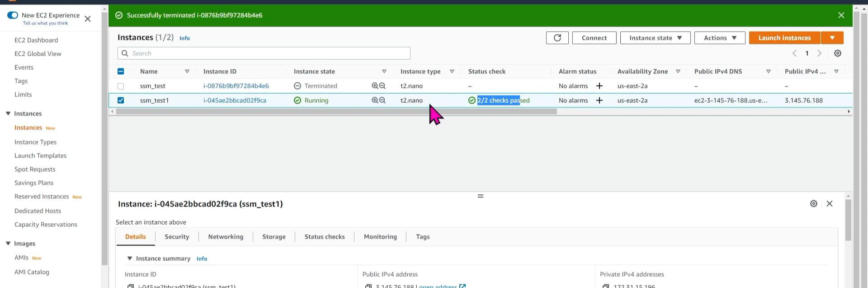
Task: Click the search magnifier icon
Action: coord(124,53)
